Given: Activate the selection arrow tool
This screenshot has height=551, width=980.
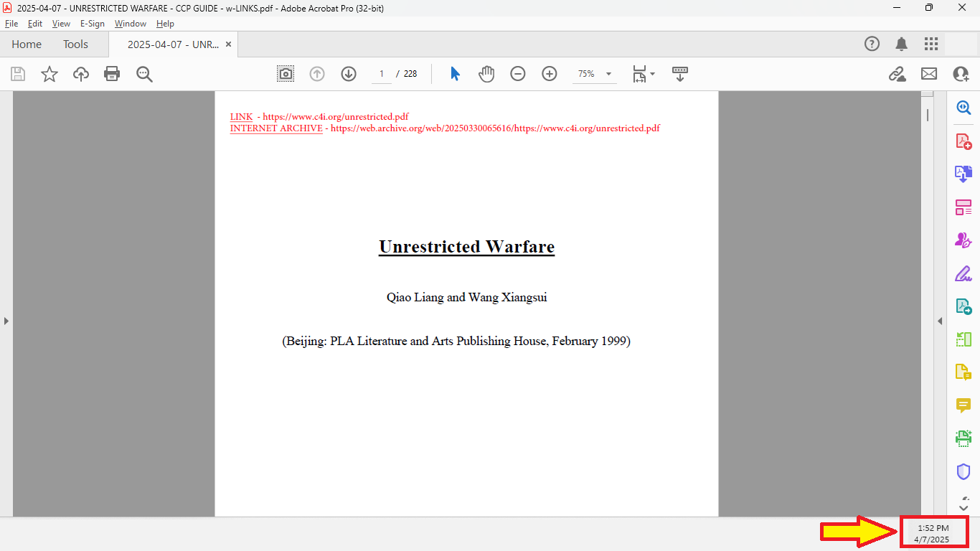Looking at the screenshot, I should point(455,74).
